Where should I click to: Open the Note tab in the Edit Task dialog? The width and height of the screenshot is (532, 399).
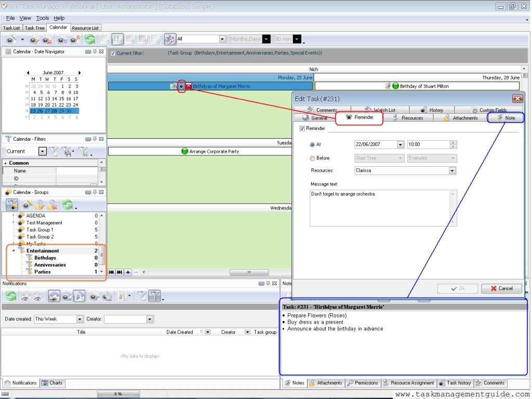[x=506, y=118]
